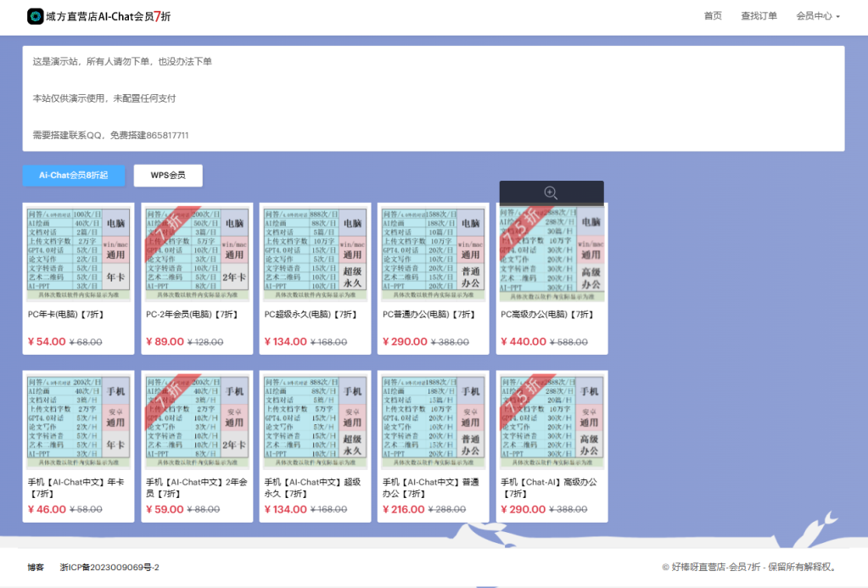
Task: Click the footer copyright text 好棒呀直营店
Action: point(749,567)
